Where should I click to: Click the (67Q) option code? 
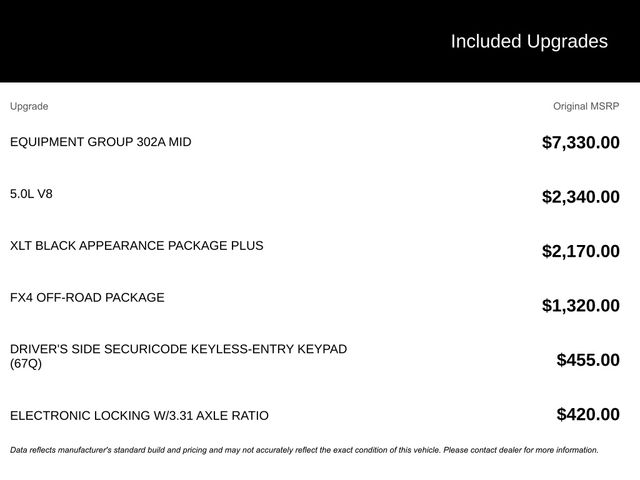click(26, 364)
